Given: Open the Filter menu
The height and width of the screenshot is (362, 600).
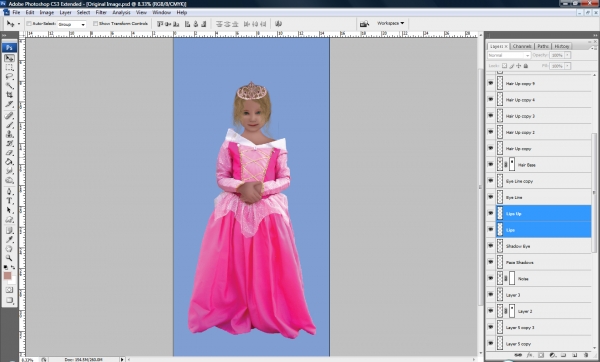Looking at the screenshot, I should pos(101,13).
